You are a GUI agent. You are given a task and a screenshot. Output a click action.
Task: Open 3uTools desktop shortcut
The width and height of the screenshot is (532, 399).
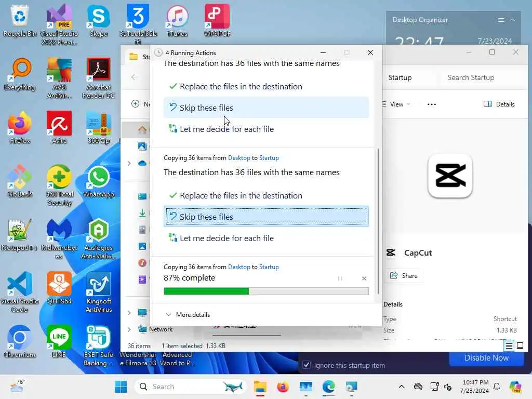tap(138, 24)
